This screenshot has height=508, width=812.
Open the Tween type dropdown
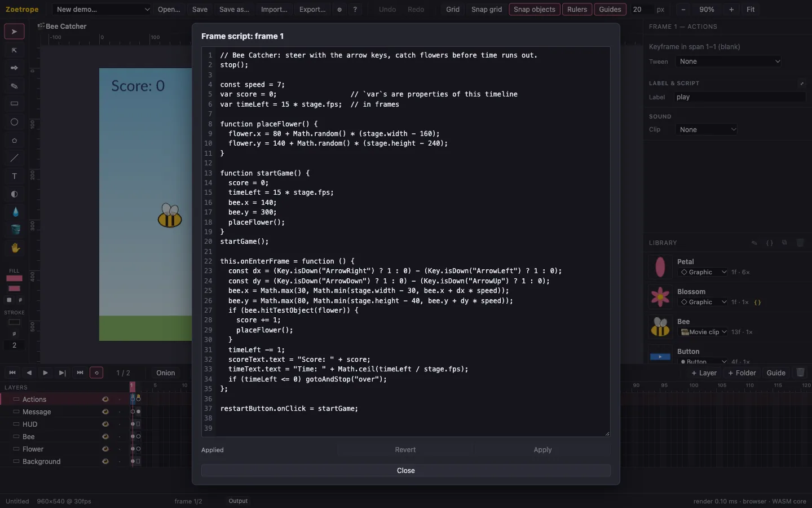pyautogui.click(x=729, y=62)
